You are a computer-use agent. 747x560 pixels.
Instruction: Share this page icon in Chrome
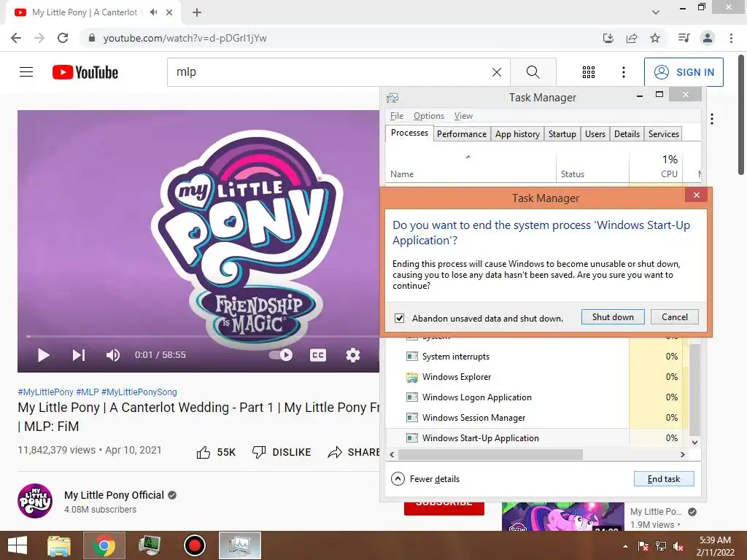click(632, 38)
